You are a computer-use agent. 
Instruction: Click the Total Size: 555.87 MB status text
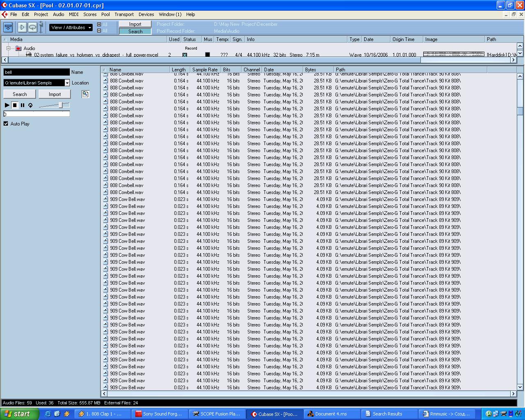pyautogui.click(x=79, y=403)
